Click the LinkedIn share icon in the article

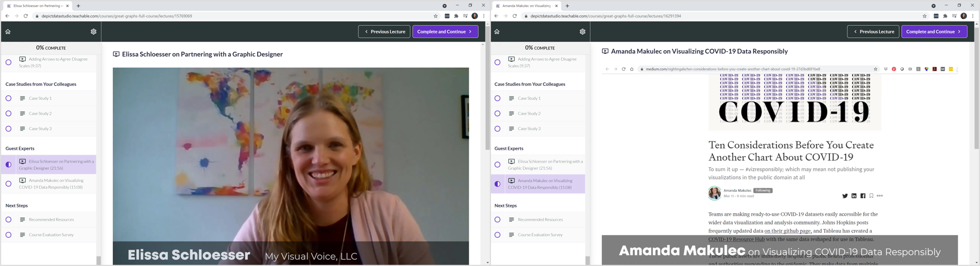pos(854,196)
